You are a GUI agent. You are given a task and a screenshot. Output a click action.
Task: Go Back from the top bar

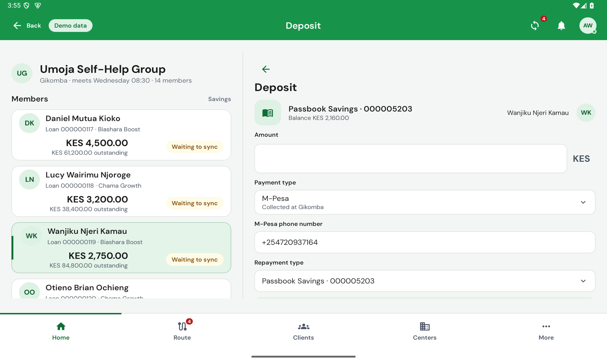[27, 25]
